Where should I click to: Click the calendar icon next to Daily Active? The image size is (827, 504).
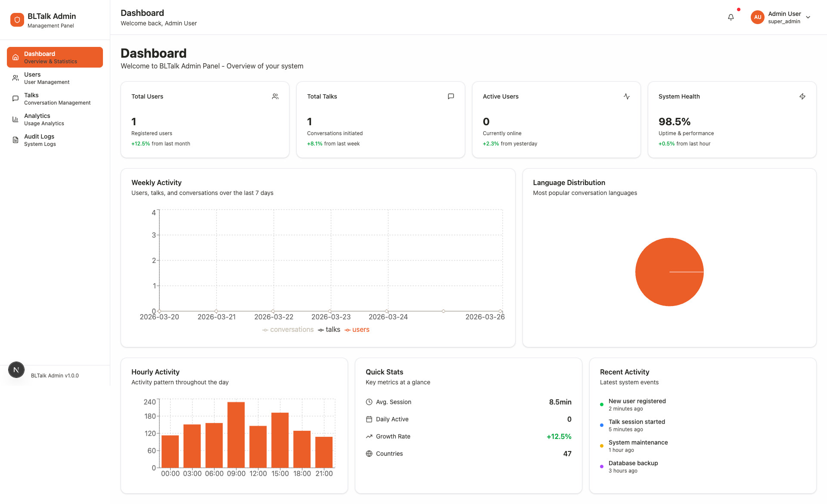[369, 419]
